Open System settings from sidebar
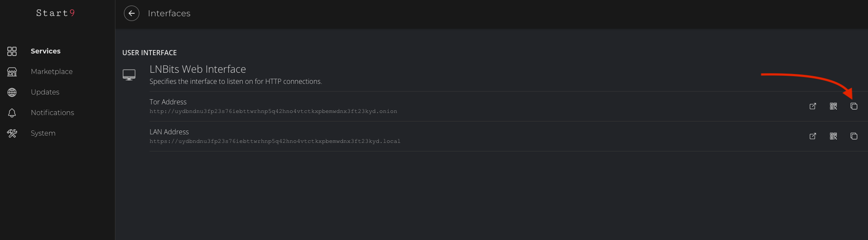868x240 pixels. point(43,133)
